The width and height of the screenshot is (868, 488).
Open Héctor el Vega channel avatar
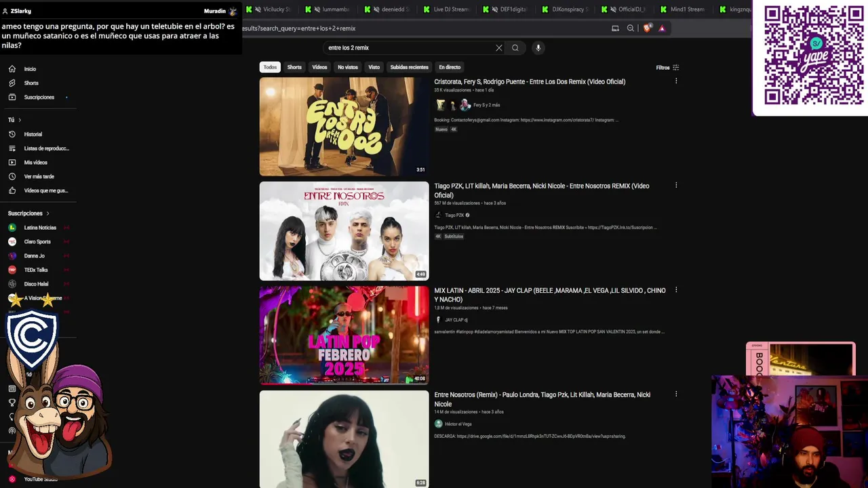438,424
